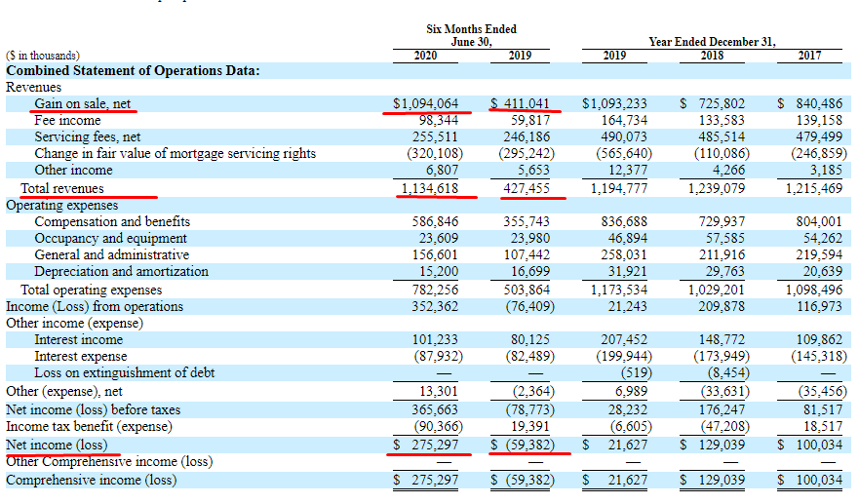
Task: Select the "Interest income" row label
Action: (78, 339)
